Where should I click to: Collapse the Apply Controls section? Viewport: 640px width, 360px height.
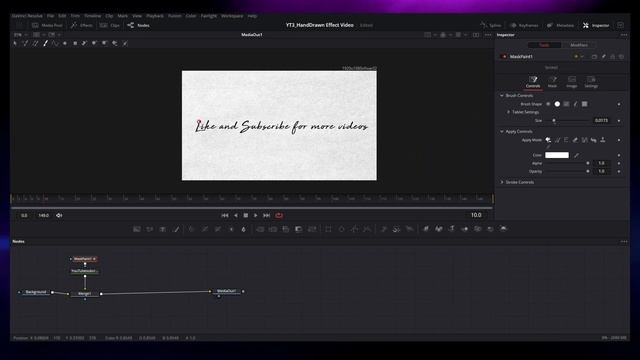coord(502,131)
